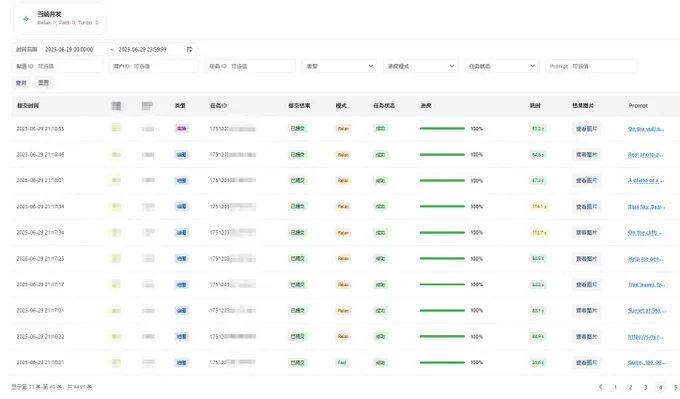The image size is (680, 399).
Task: Open the 任务状态 filter dropdown
Action: pyautogui.click(x=502, y=66)
